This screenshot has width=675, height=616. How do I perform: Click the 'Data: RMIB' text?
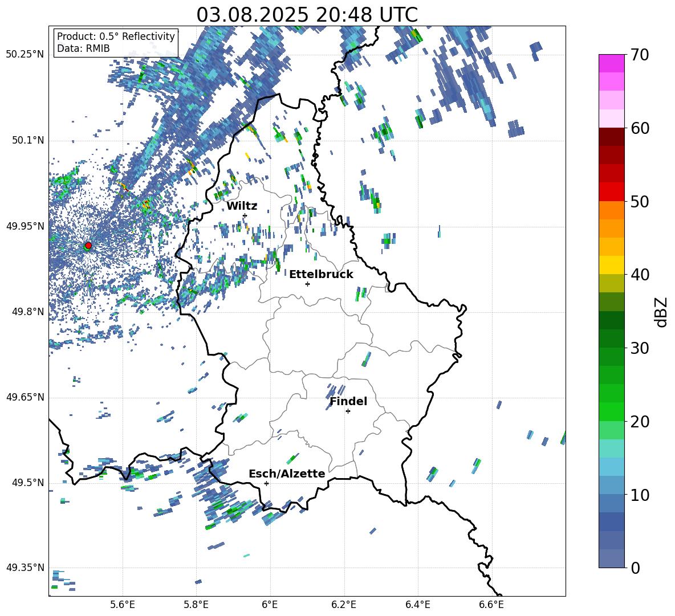click(83, 48)
